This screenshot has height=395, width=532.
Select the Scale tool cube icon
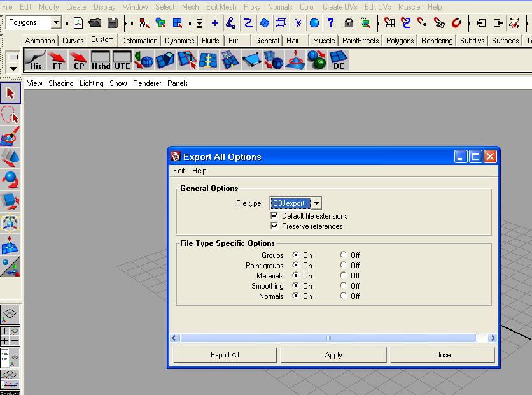[10, 201]
